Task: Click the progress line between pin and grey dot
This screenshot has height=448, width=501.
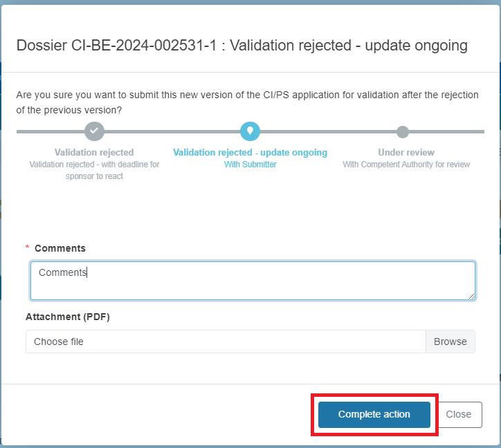Action: click(328, 131)
